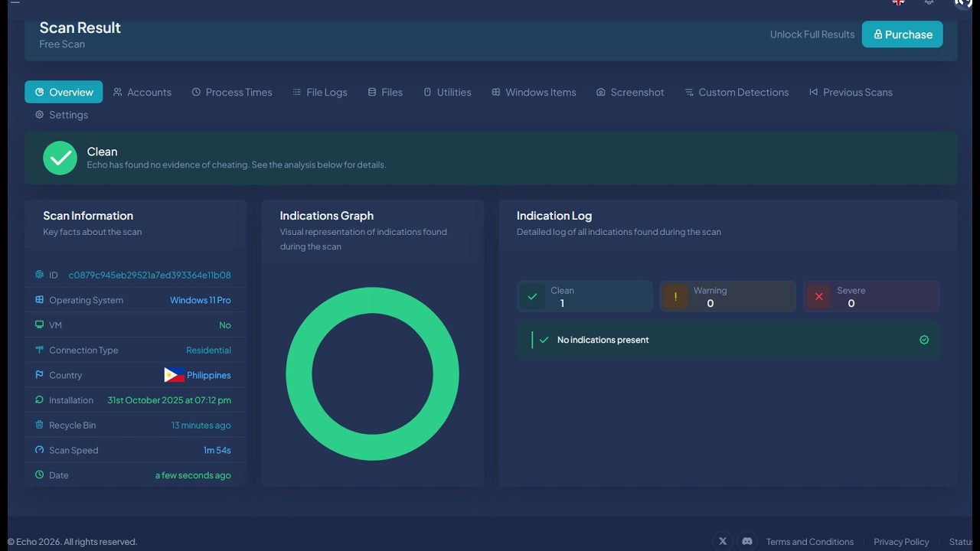Click the large green Clean checkmark icon
This screenshot has width=980, height=551.
coord(60,158)
